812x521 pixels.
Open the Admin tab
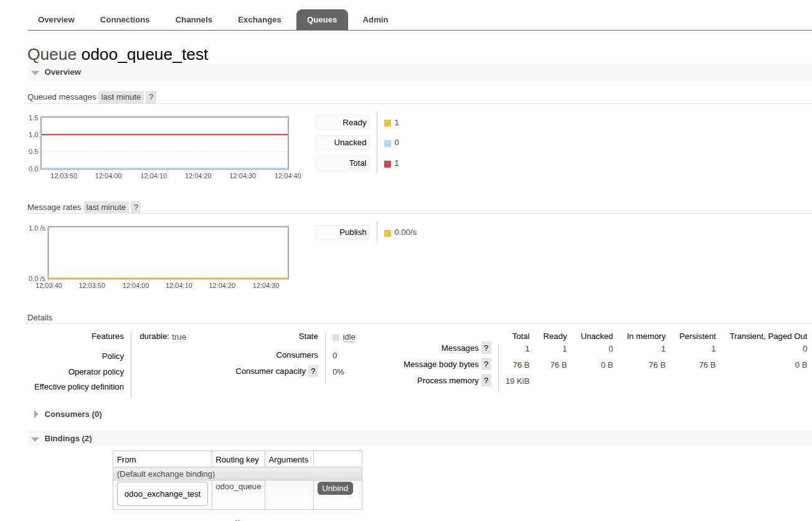pyautogui.click(x=375, y=20)
